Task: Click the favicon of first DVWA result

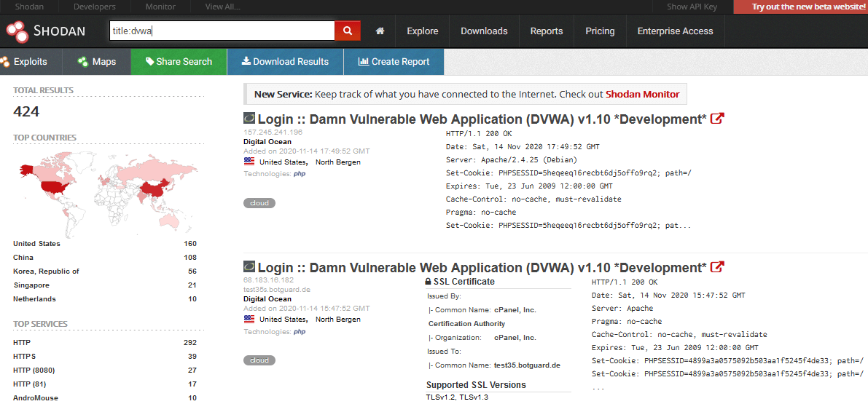Action: [249, 119]
